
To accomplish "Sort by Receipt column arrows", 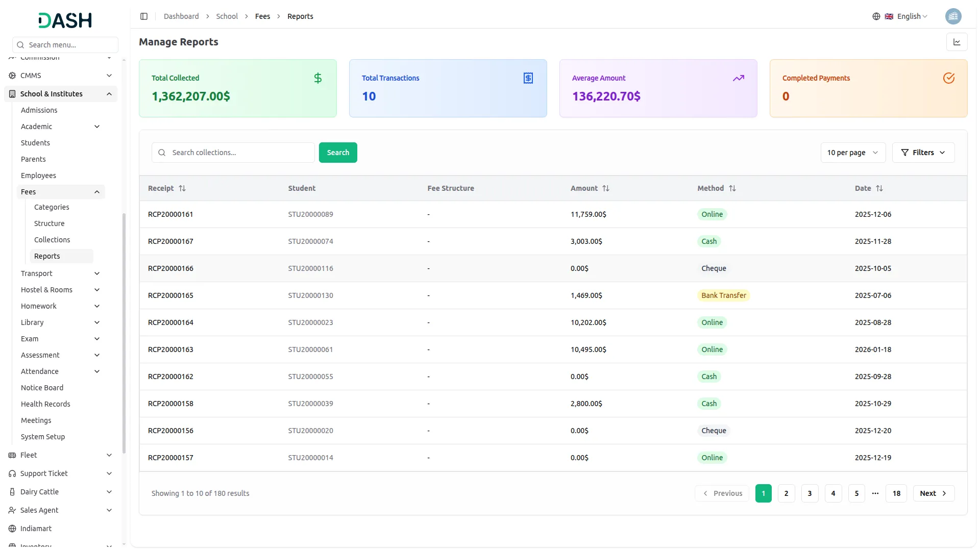I will pyautogui.click(x=182, y=188).
